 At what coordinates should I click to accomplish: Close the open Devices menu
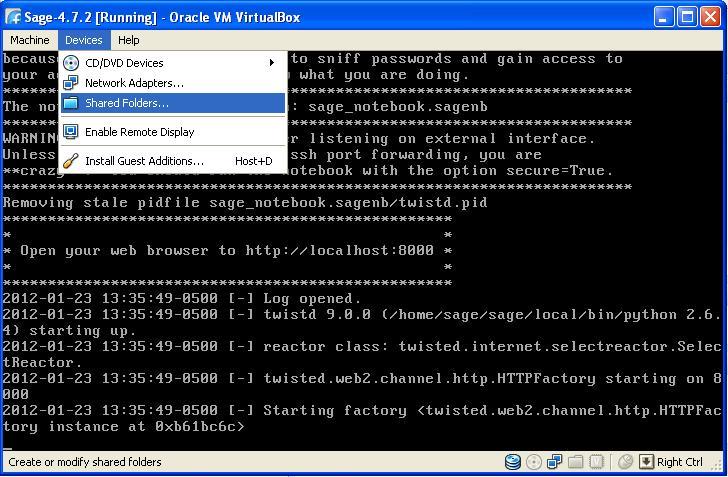pyautogui.click(x=83, y=40)
